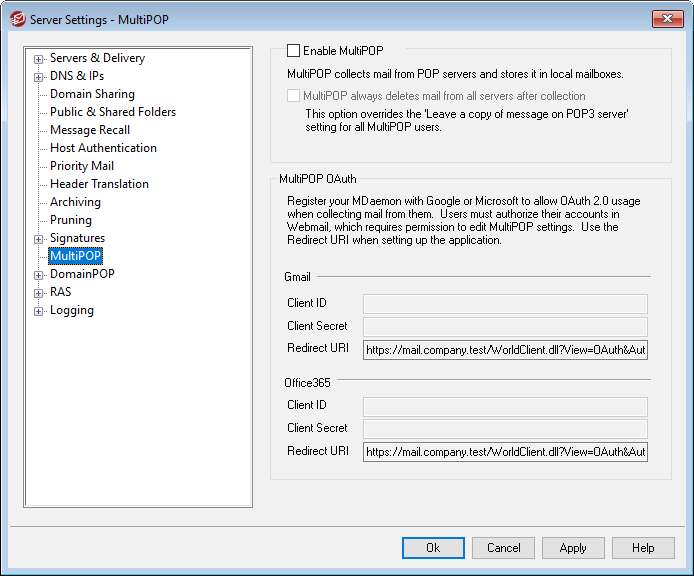
Task: Enable the MultiPOP checkbox
Action: tap(294, 50)
